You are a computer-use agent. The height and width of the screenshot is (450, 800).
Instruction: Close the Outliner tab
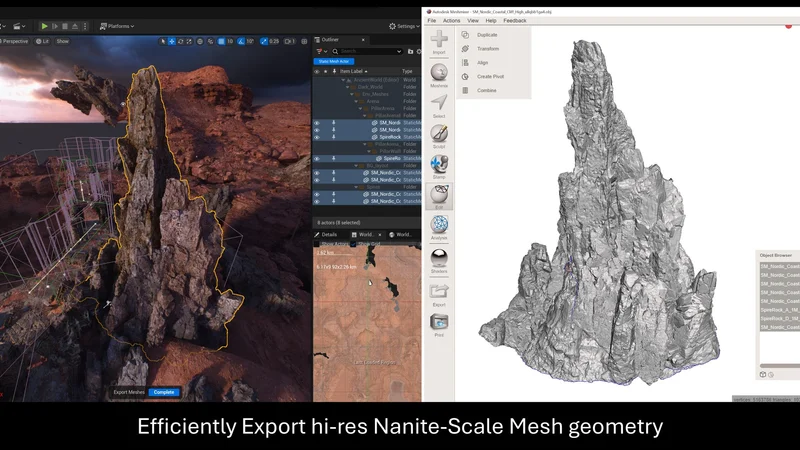tap(363, 40)
